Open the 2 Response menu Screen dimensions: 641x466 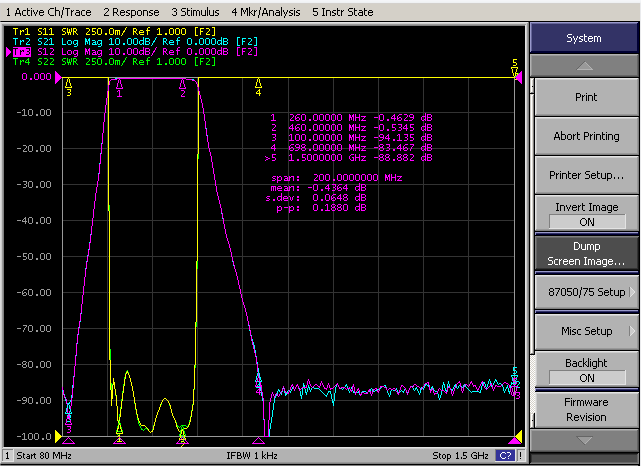tap(131, 12)
